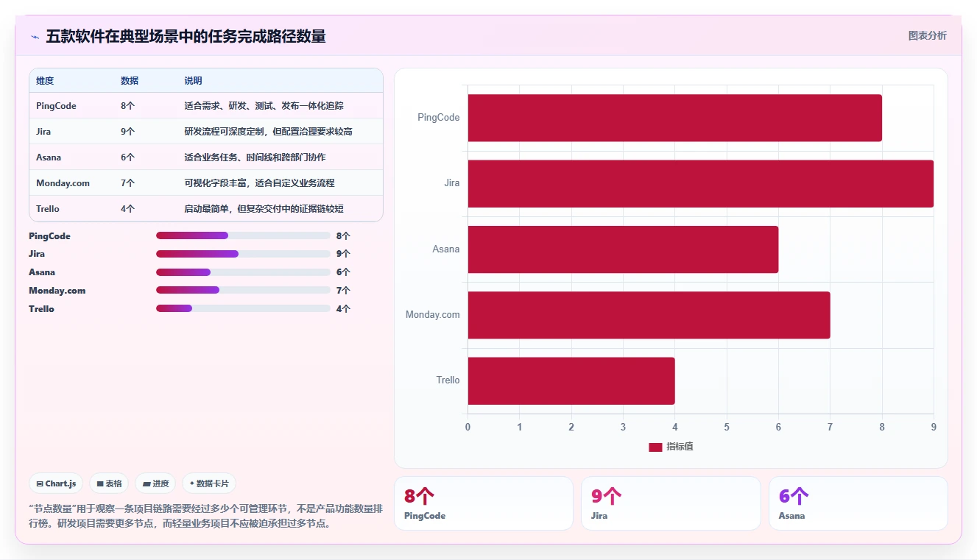Click the description '适合需求、研发、测试、发布一体化追踪'
This screenshot has height=560, width=977.
(x=264, y=106)
